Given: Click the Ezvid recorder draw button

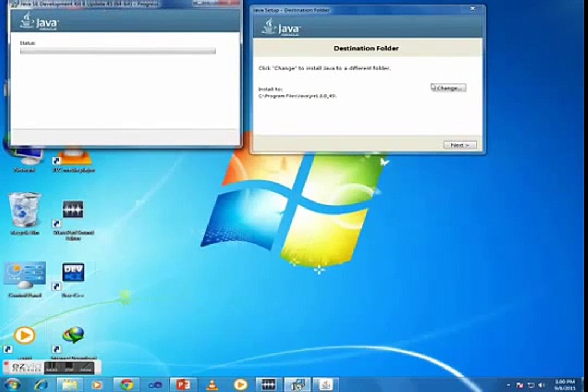Looking at the screenshot, I should click(x=86, y=367).
